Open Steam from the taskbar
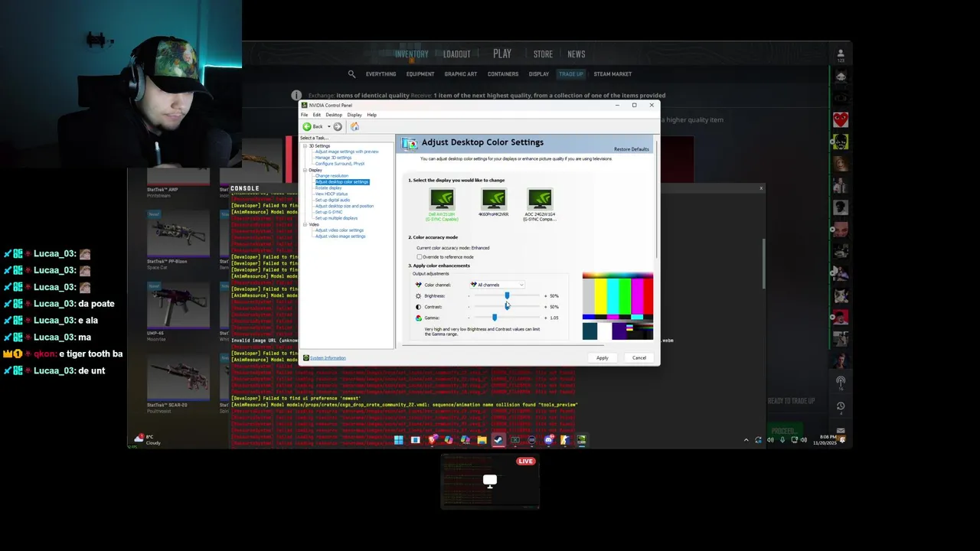The width and height of the screenshot is (980, 551). pyautogui.click(x=498, y=440)
